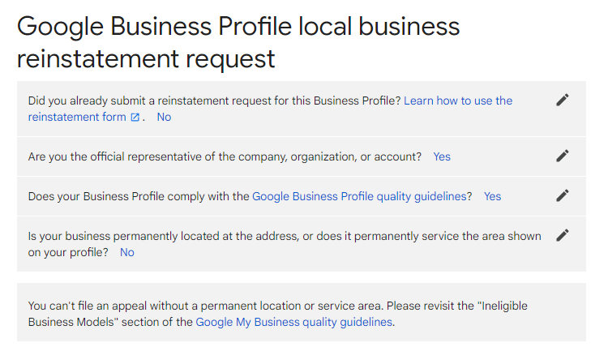Click 'Yes' answer for guidelines compliance
Viewport: 608px width, 364px height.
point(492,196)
